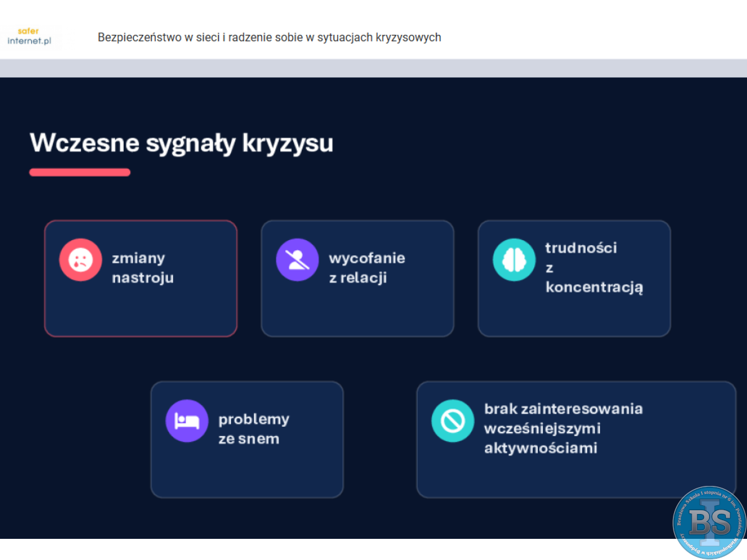Click the purple bed sleep icon

pos(187,421)
